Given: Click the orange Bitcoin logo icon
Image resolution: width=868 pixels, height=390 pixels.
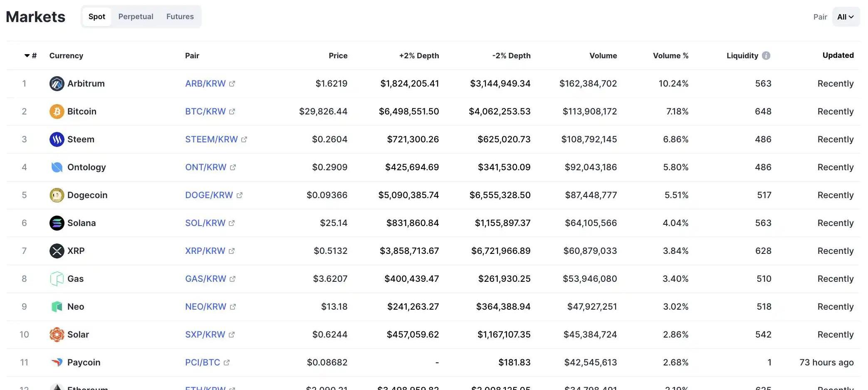Looking at the screenshot, I should click(57, 112).
